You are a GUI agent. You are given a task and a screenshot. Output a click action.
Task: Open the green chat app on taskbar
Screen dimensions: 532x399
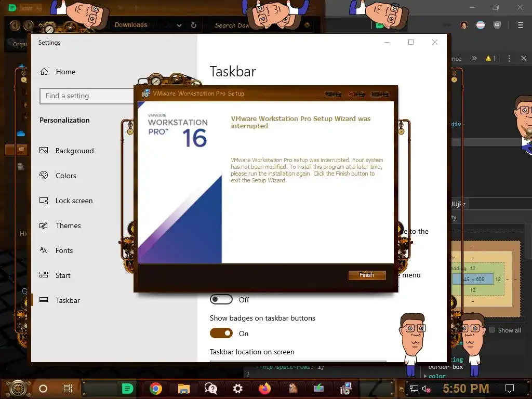point(127,389)
